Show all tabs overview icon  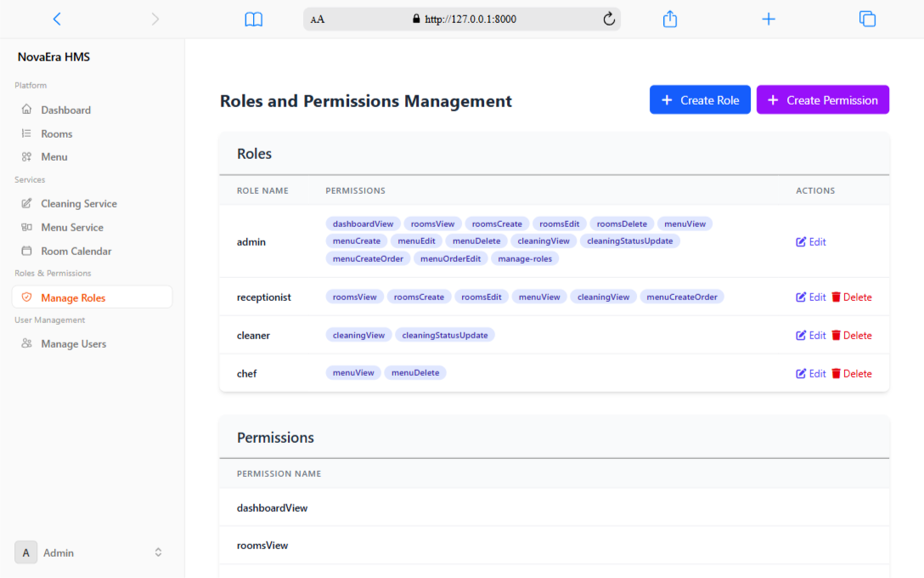[x=867, y=19]
